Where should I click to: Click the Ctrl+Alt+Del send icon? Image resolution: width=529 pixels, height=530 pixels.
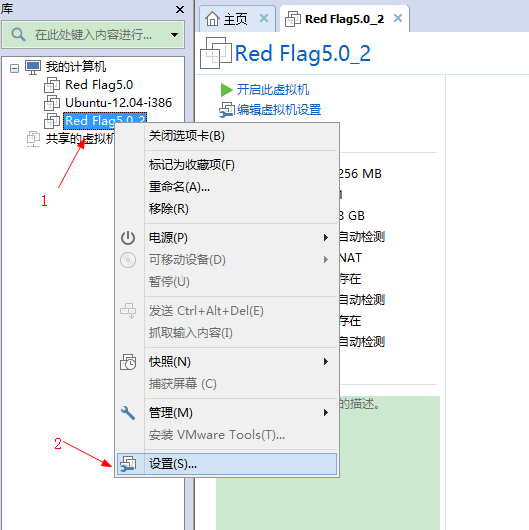click(x=128, y=311)
